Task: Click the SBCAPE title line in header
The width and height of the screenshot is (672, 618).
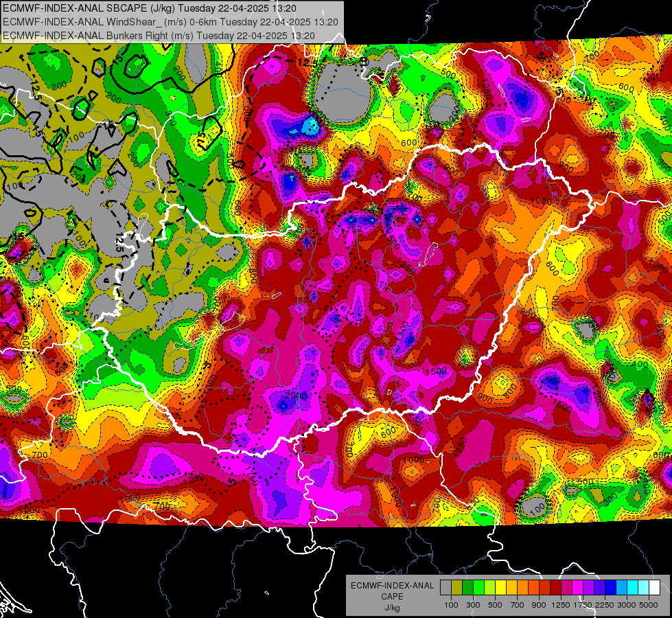Action: (149, 8)
